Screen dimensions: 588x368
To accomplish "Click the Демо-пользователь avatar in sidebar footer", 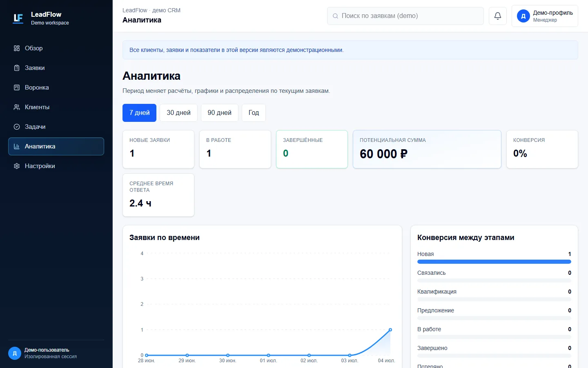I will pyautogui.click(x=15, y=353).
